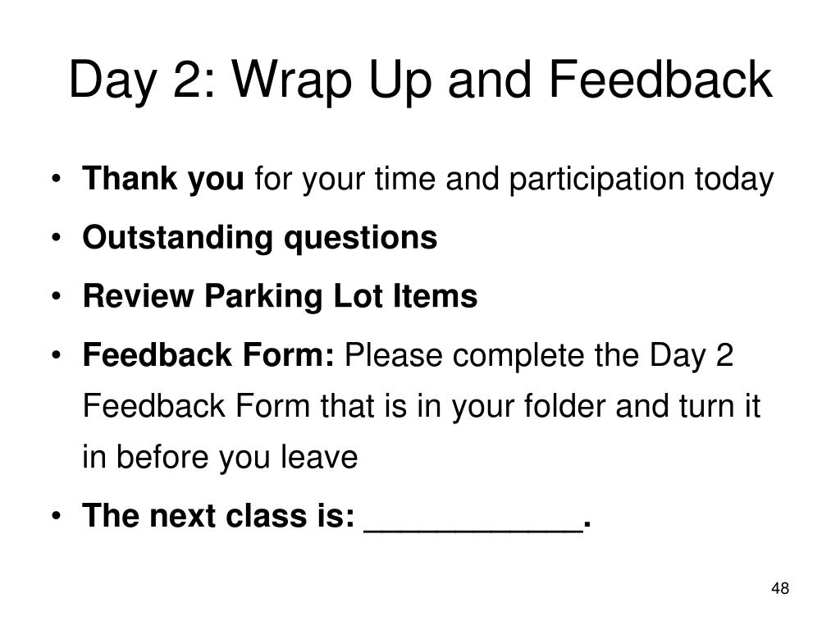The height and width of the screenshot is (630, 840).
Task: Click the bullet dot before 'Review Parking Lot Items'
Action: [x=56, y=296]
